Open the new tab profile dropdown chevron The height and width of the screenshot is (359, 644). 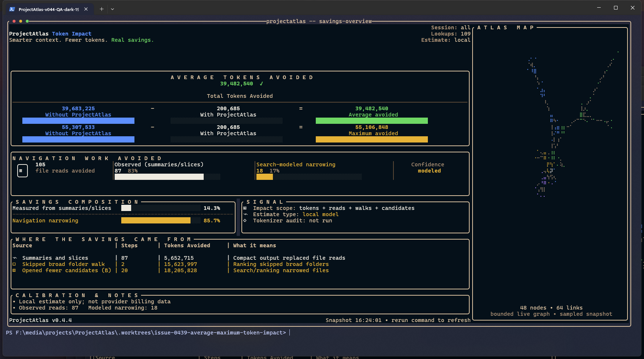[112, 9]
